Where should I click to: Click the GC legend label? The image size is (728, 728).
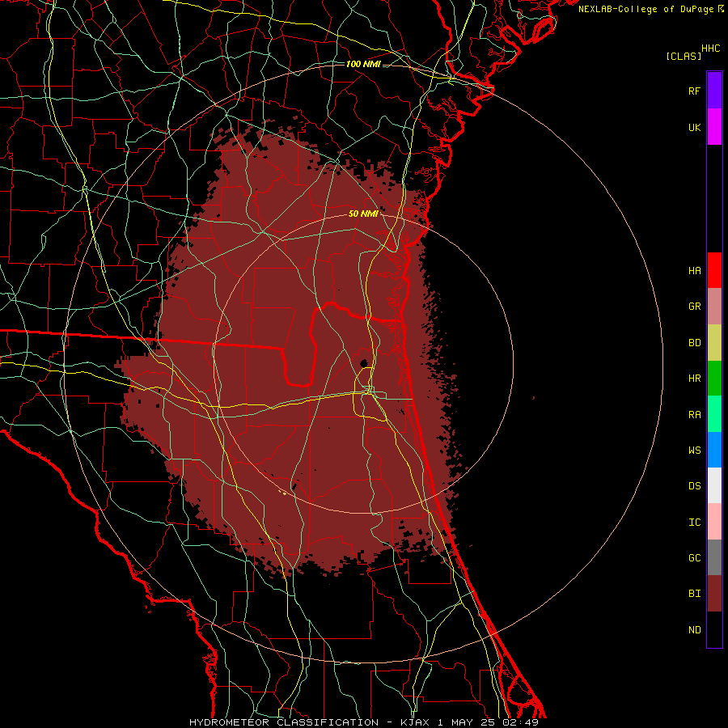(694, 557)
